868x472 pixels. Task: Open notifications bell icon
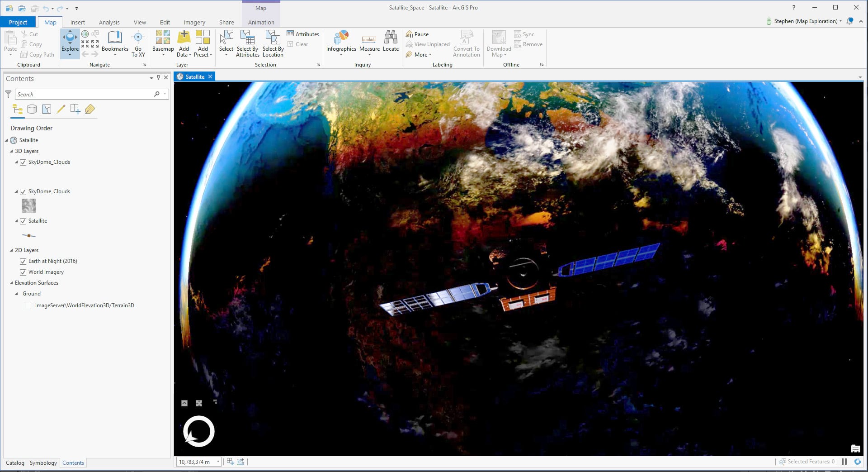(850, 21)
